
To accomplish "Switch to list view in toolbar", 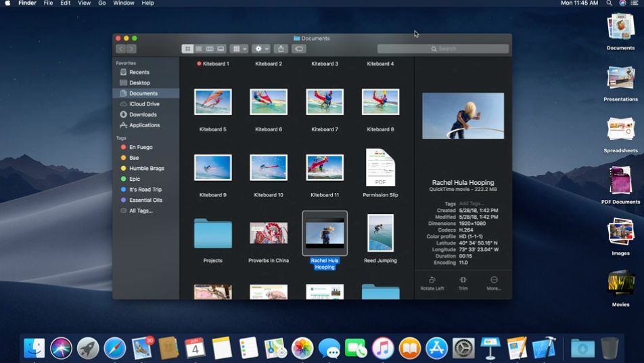I will (198, 49).
